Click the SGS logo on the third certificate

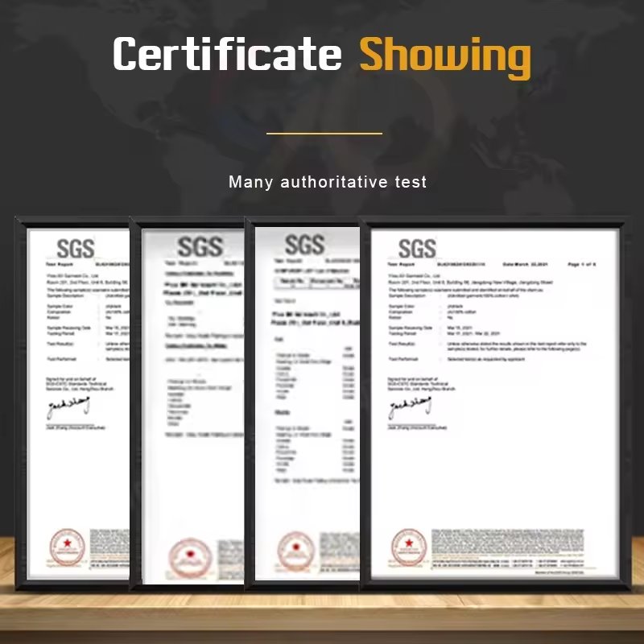coord(305,245)
